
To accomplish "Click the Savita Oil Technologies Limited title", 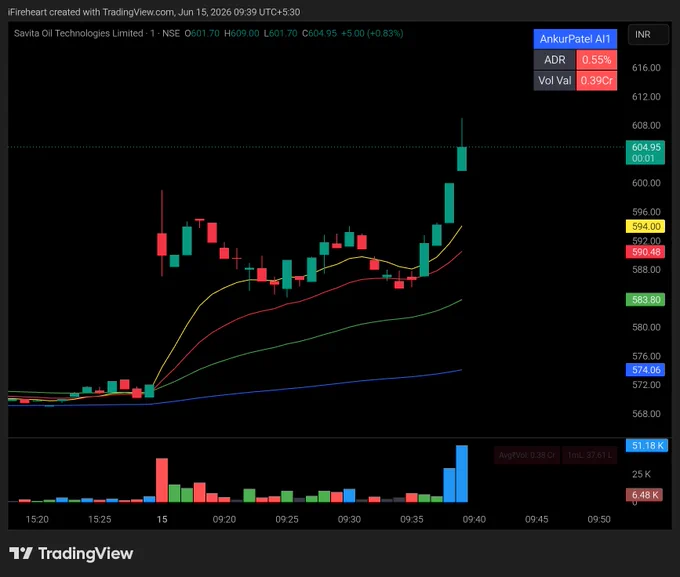I will [78, 33].
